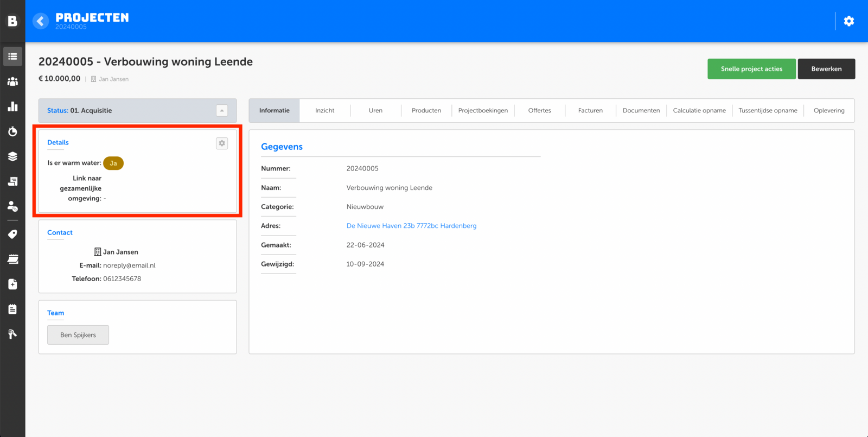Open the Details panel gear settings

[222, 143]
